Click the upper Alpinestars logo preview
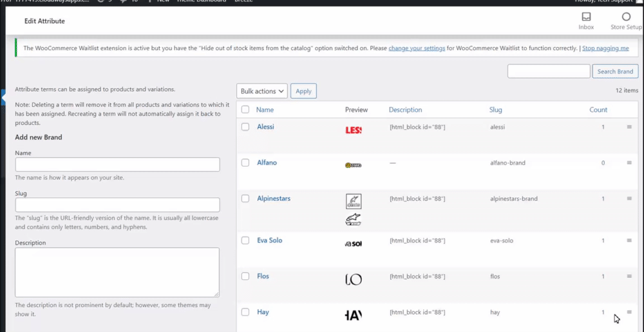 [x=353, y=201]
